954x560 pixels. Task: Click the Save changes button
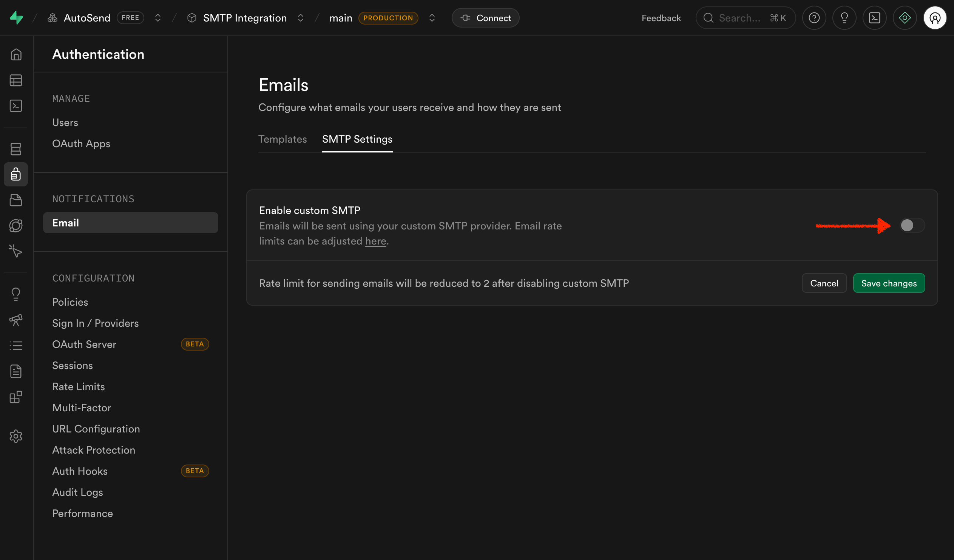tap(889, 283)
